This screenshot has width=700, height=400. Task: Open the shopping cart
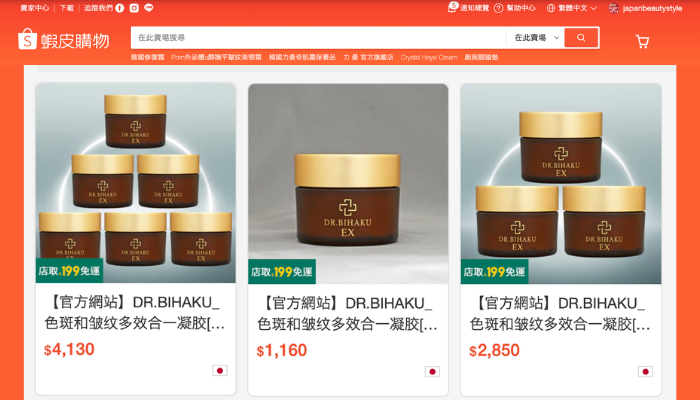point(642,42)
